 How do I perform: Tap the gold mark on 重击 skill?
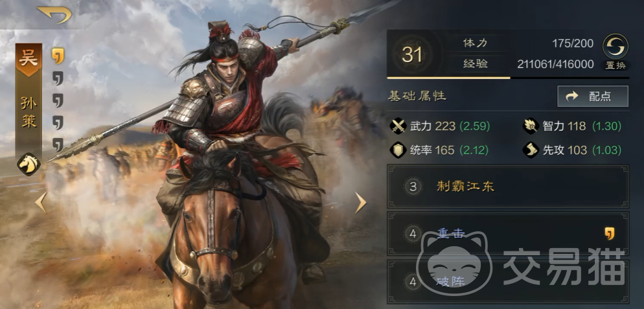(x=610, y=234)
